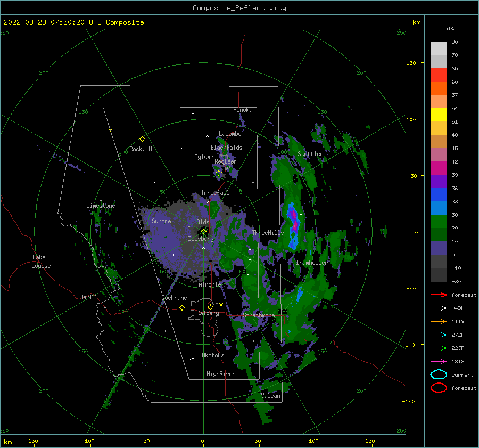The width and height of the screenshot is (479, 448).
Task: Click the ThreeHills label
Action: tap(268, 233)
